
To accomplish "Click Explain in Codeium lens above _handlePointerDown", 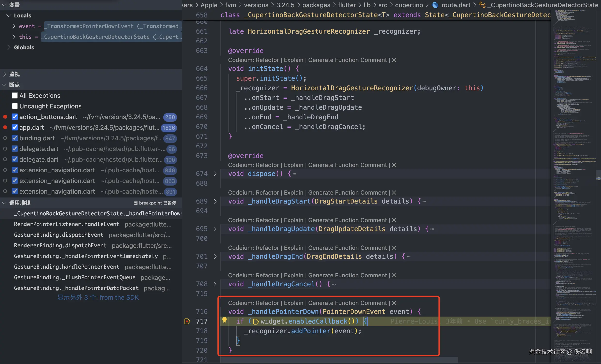I will (293, 303).
